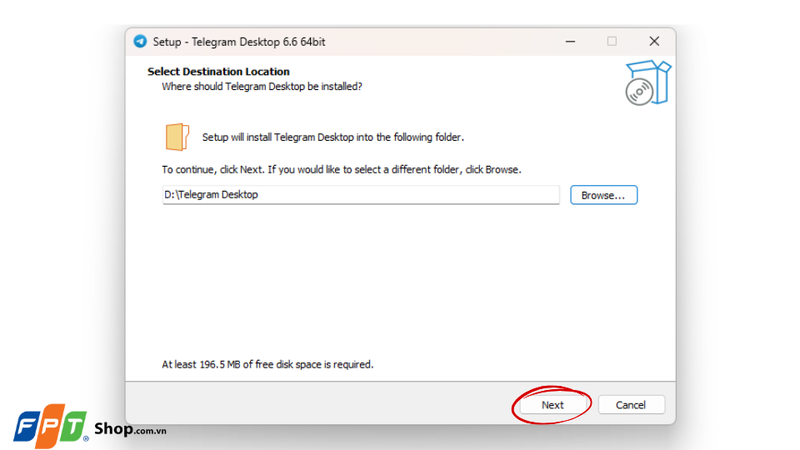This screenshot has height=450, width=800.
Task: Click the installer box and disc icon
Action: click(x=648, y=83)
